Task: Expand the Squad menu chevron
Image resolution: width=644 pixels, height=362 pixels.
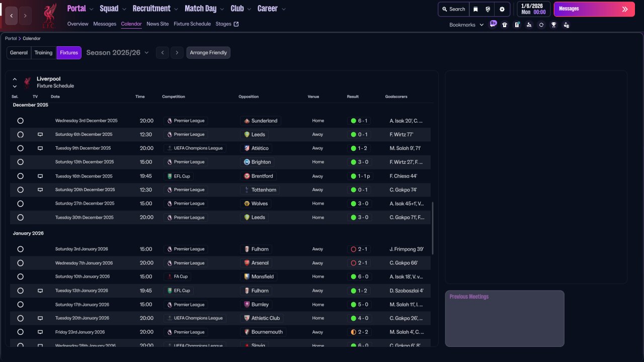Action: pyautogui.click(x=124, y=9)
